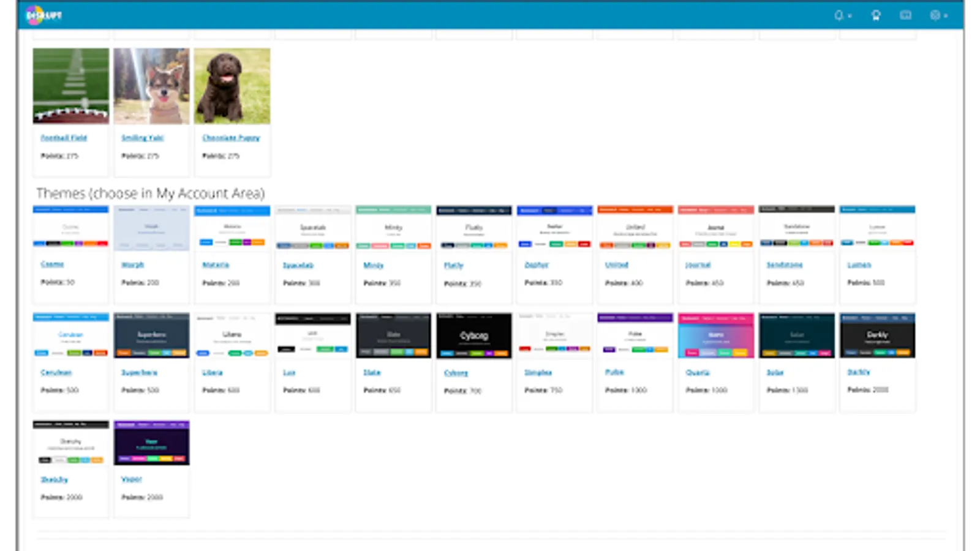Open the Simplex theme link
Screen dimensions: 980x551
(538, 372)
